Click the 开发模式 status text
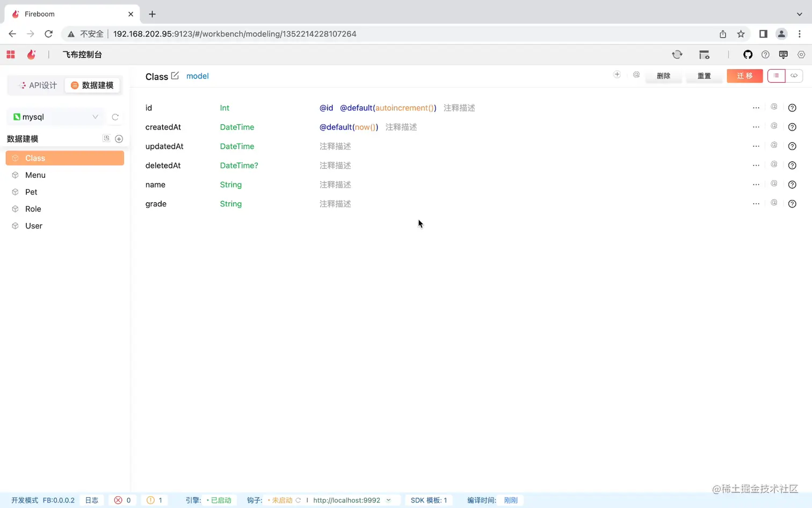 coord(25,500)
